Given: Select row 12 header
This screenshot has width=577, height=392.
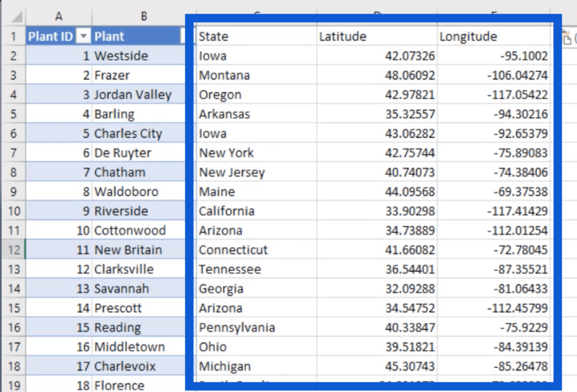Looking at the screenshot, I should (x=14, y=250).
